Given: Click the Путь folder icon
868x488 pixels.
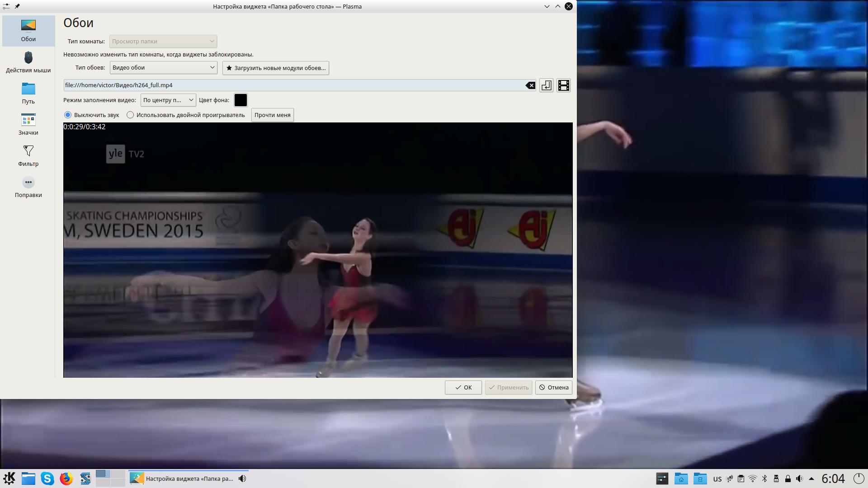Looking at the screenshot, I should tap(28, 89).
